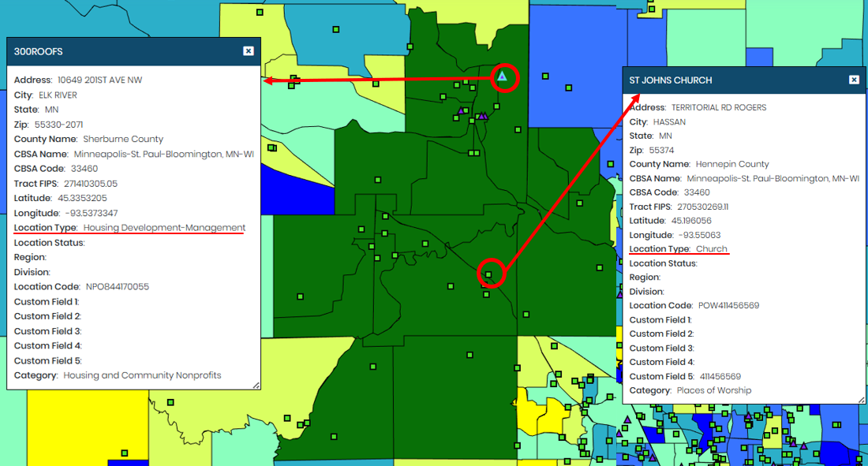Select latitude value 45.3353205

[83, 198]
